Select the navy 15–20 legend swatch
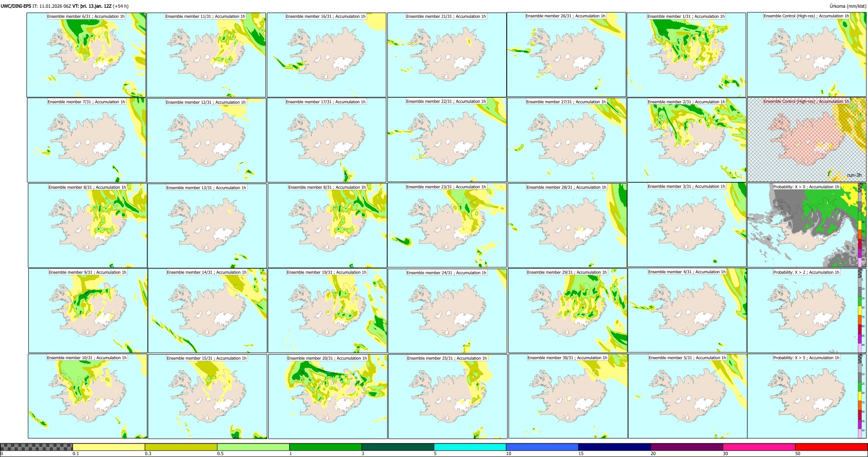This screenshot has height=457, width=868. point(614,447)
